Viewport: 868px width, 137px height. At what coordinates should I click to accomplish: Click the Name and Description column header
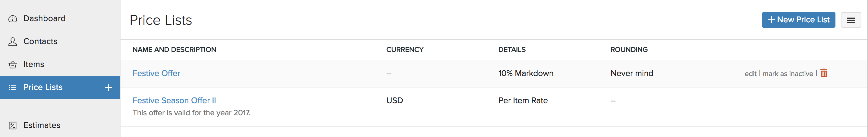pyautogui.click(x=174, y=49)
